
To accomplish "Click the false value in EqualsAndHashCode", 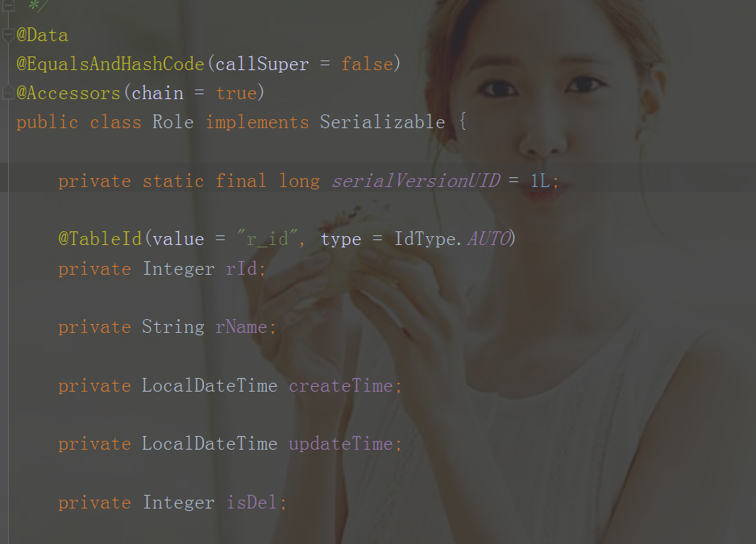I will 368,64.
